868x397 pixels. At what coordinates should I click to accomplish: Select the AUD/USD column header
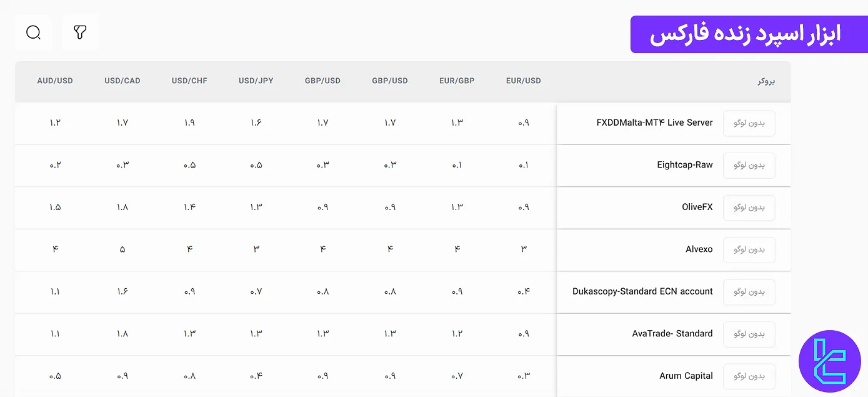click(x=55, y=81)
